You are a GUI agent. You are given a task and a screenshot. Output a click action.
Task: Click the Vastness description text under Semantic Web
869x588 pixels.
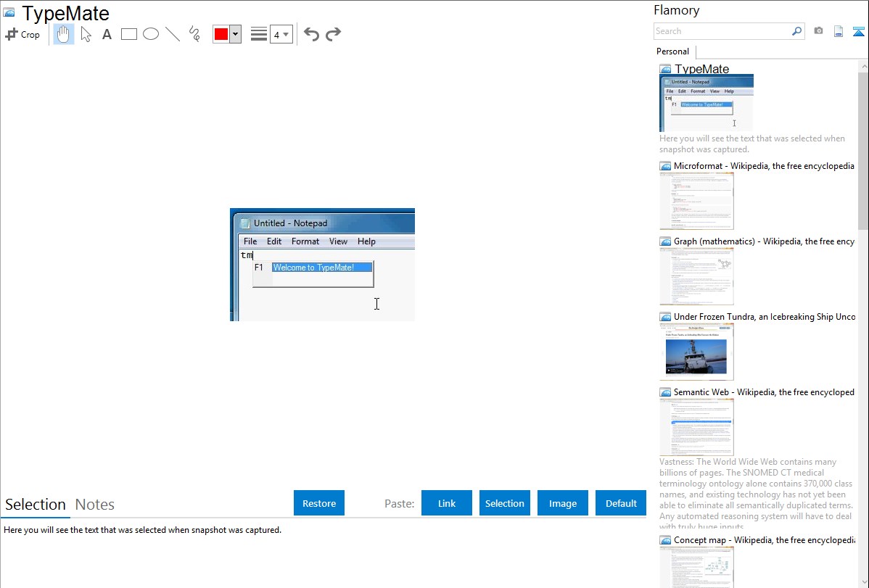(x=756, y=494)
